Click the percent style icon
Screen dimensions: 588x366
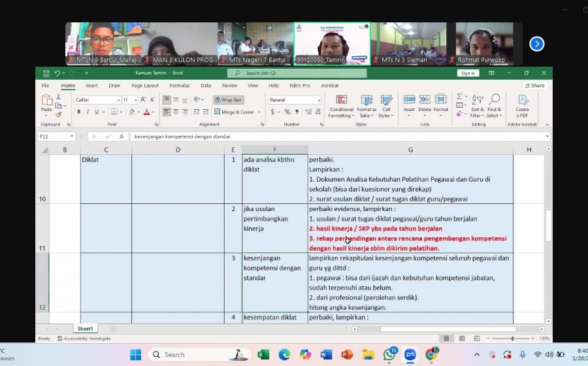(287, 112)
